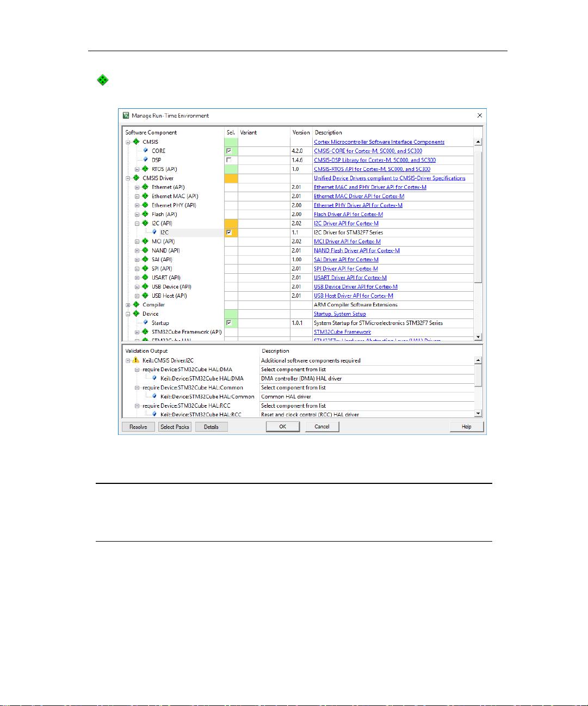Expand the USB Device (API) node
Image resolution: width=588 pixels, height=706 pixels.
point(137,286)
